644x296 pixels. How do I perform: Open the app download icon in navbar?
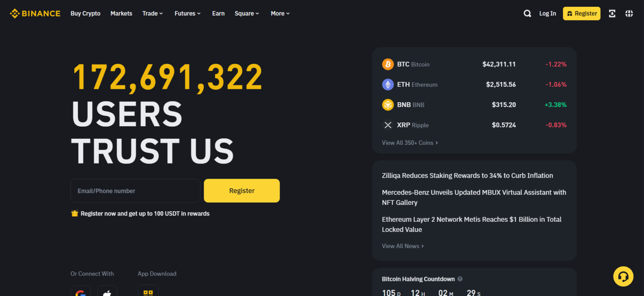(612, 13)
